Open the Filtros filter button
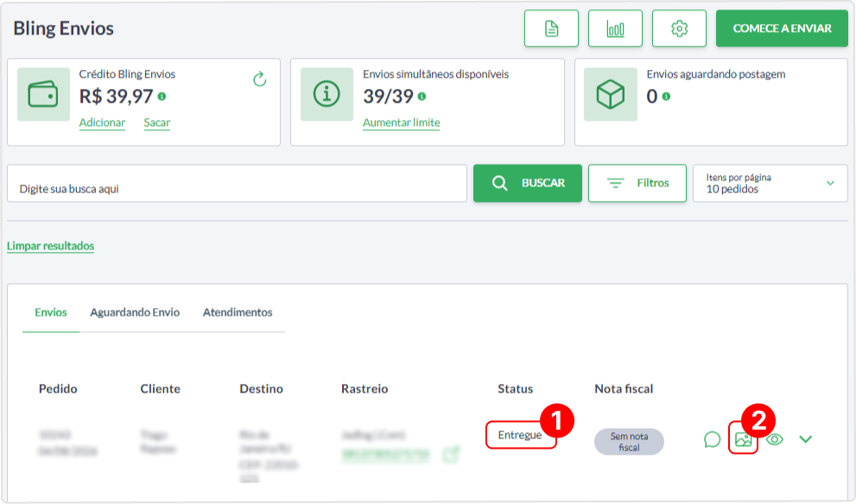Screen dimensions: 856x504 [x=637, y=183]
